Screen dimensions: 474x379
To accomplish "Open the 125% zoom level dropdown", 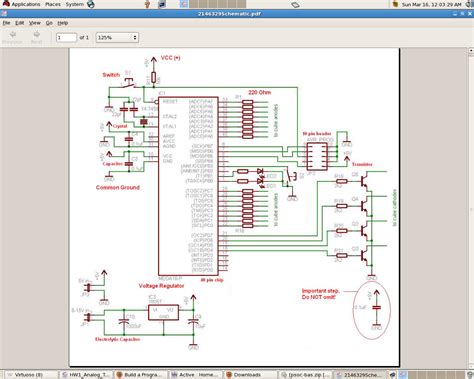I will [117, 38].
